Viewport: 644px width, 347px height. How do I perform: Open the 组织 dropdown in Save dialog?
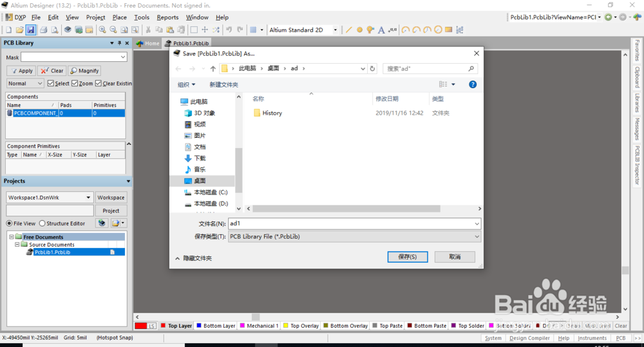coord(186,84)
